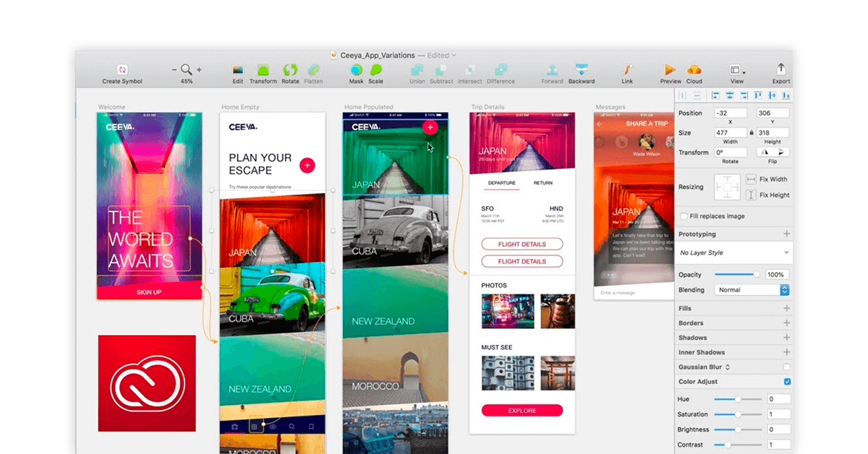The width and height of the screenshot is (868, 454).
Task: Switch to the RETURN tab on Trip Details
Action: click(x=543, y=183)
